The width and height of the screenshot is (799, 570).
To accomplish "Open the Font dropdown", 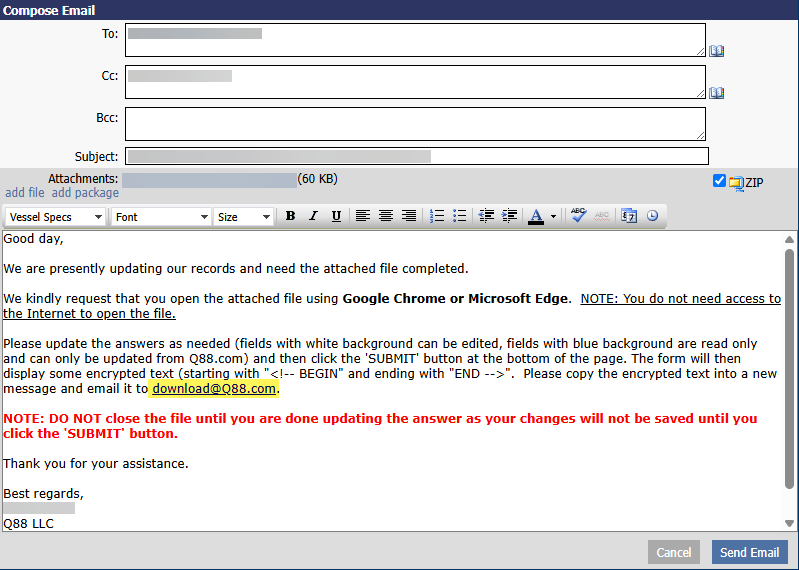I will click(161, 217).
